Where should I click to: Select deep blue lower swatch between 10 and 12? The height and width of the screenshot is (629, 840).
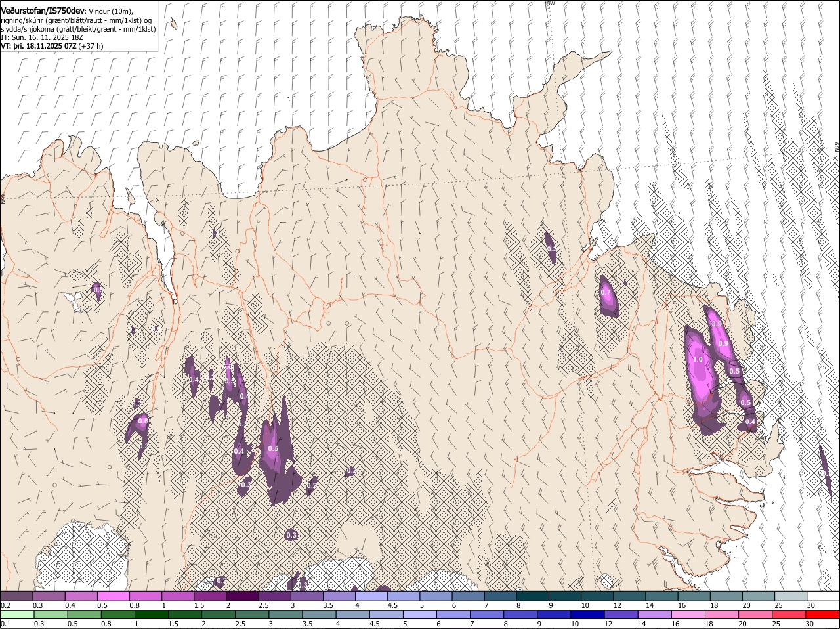(x=587, y=615)
